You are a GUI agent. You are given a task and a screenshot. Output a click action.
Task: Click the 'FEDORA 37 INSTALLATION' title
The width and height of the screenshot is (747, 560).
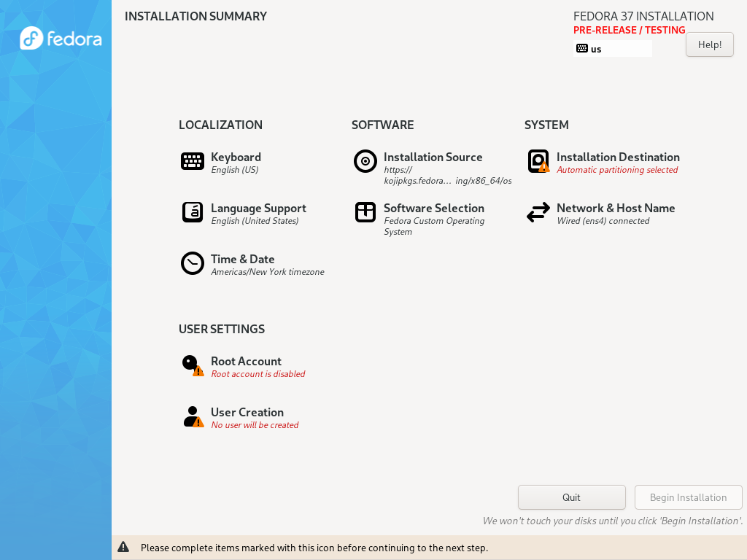[x=643, y=16]
